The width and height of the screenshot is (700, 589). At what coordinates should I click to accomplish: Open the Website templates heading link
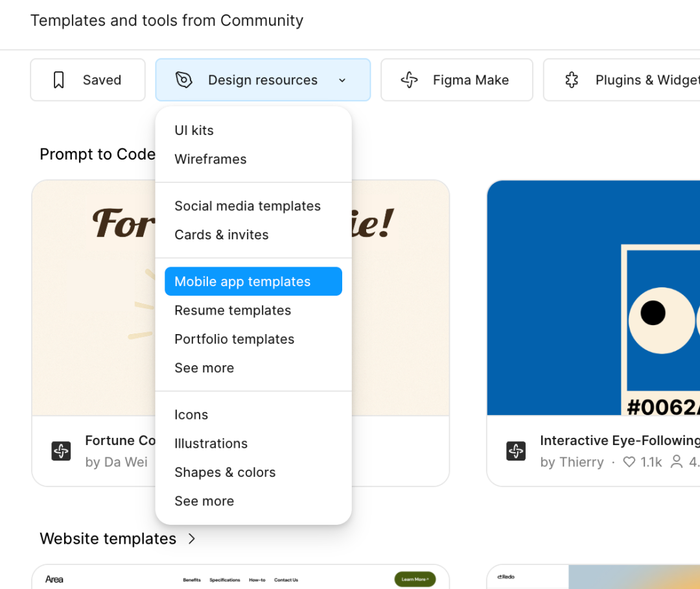point(108,539)
